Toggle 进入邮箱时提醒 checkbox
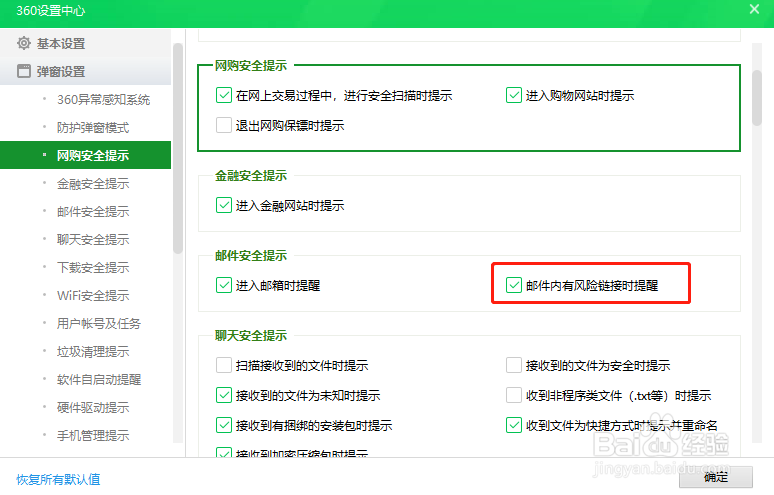The image size is (774, 495). [224, 285]
